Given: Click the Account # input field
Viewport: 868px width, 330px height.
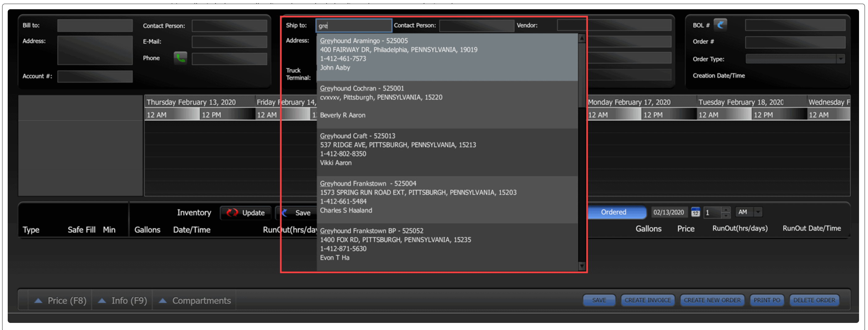Looking at the screenshot, I should (x=95, y=76).
